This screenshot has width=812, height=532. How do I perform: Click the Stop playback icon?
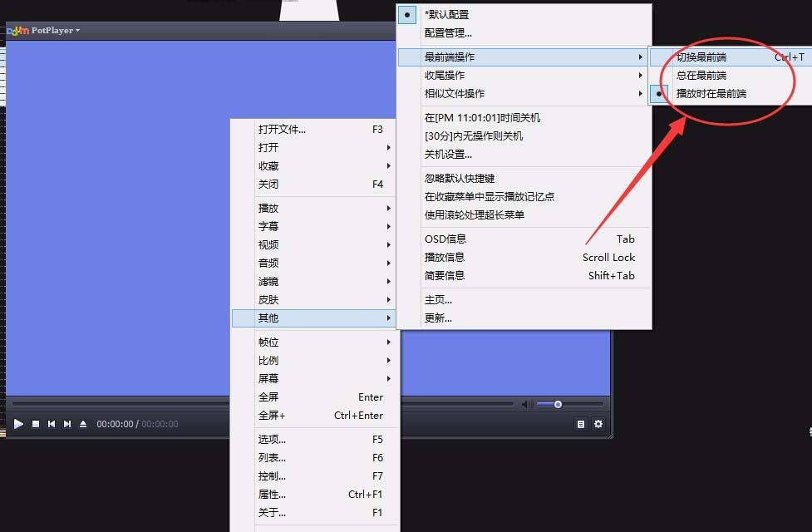pyautogui.click(x=33, y=424)
